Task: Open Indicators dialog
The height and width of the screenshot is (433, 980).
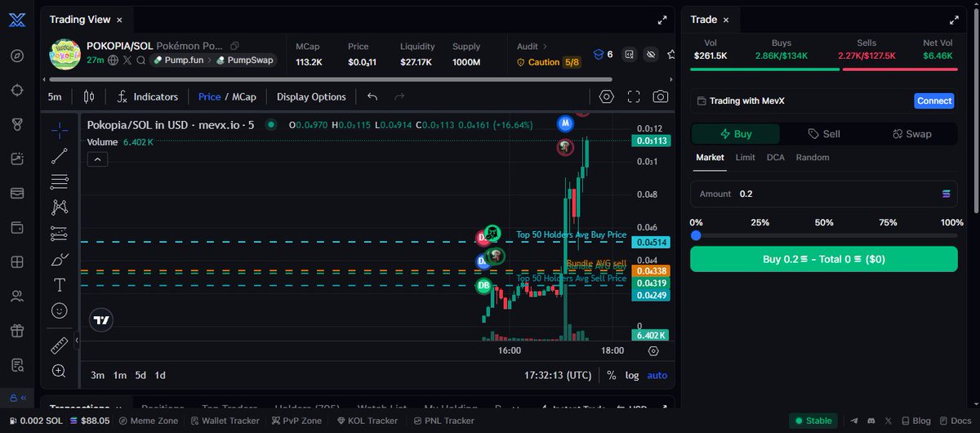Action: coord(147,96)
